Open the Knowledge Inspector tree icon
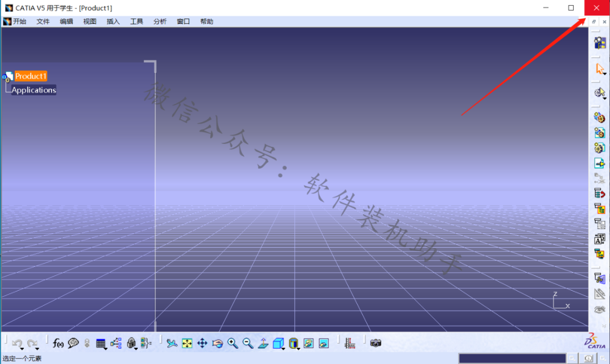610x364 pixels. [x=116, y=343]
